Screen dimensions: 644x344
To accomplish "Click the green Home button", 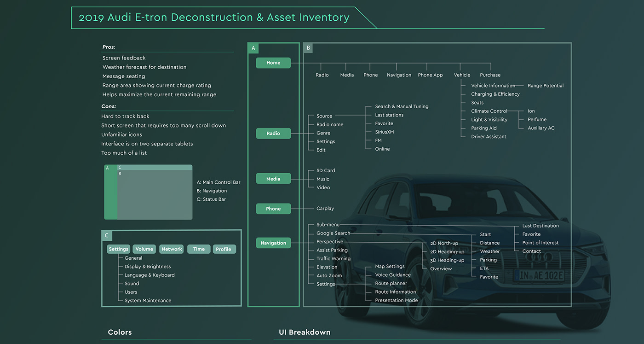I will pos(273,63).
